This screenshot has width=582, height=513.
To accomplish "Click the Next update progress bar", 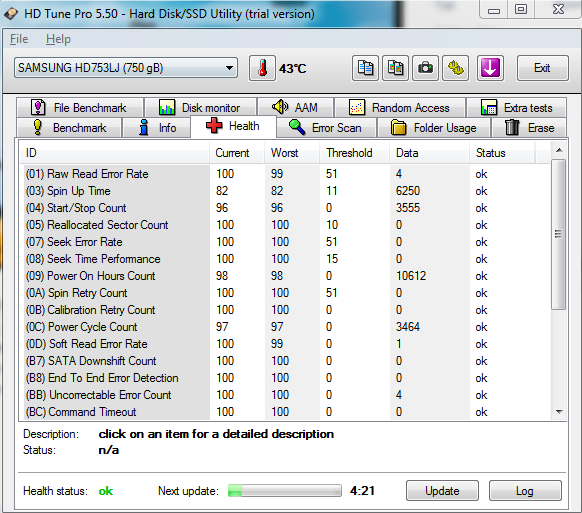I will pos(285,490).
